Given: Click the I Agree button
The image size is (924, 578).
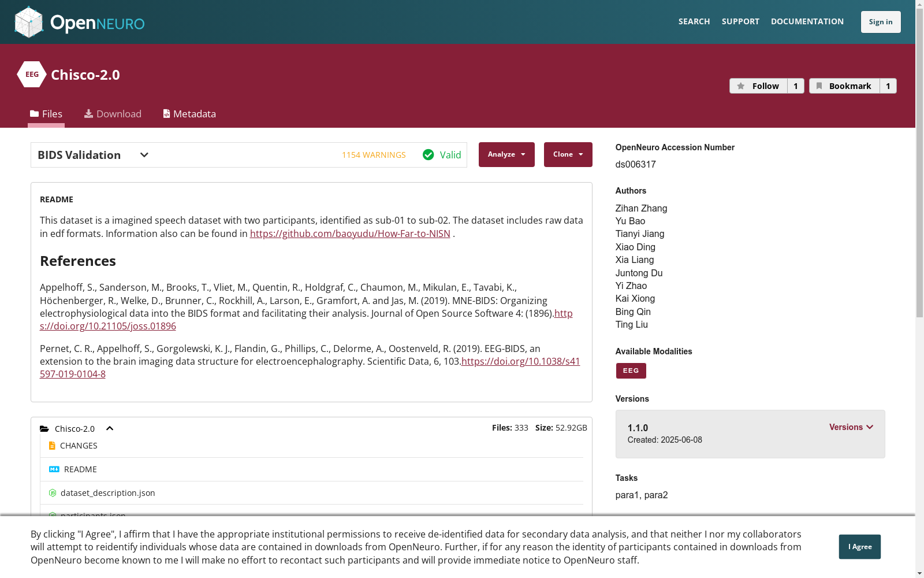Looking at the screenshot, I should tap(860, 547).
